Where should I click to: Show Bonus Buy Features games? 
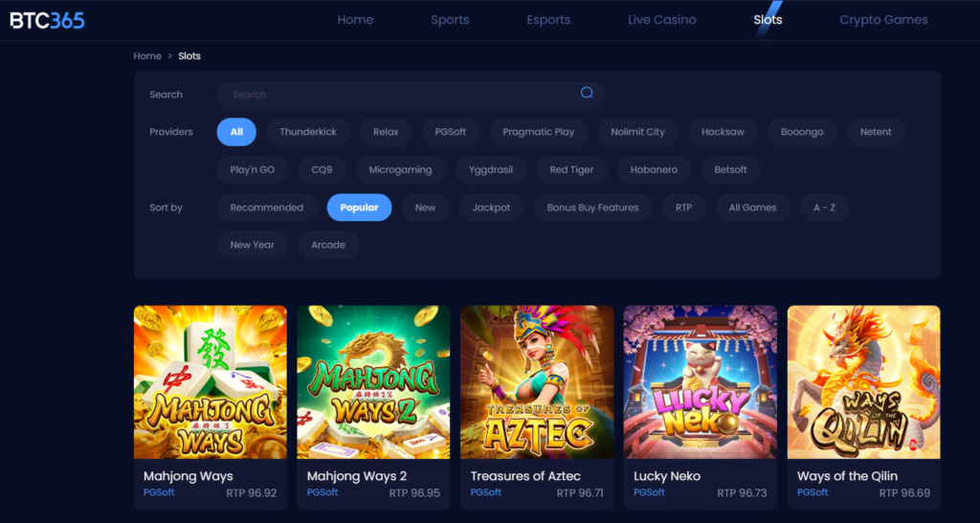click(592, 207)
